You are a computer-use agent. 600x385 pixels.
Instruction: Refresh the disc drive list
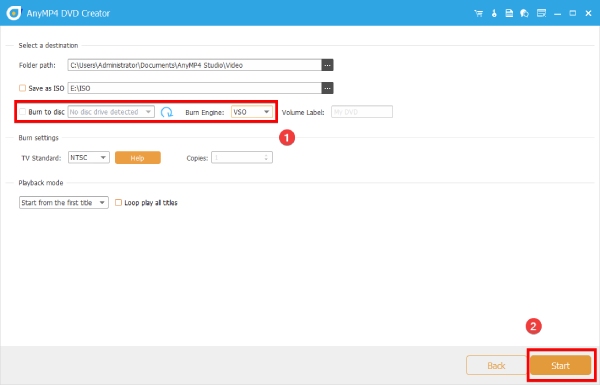166,112
